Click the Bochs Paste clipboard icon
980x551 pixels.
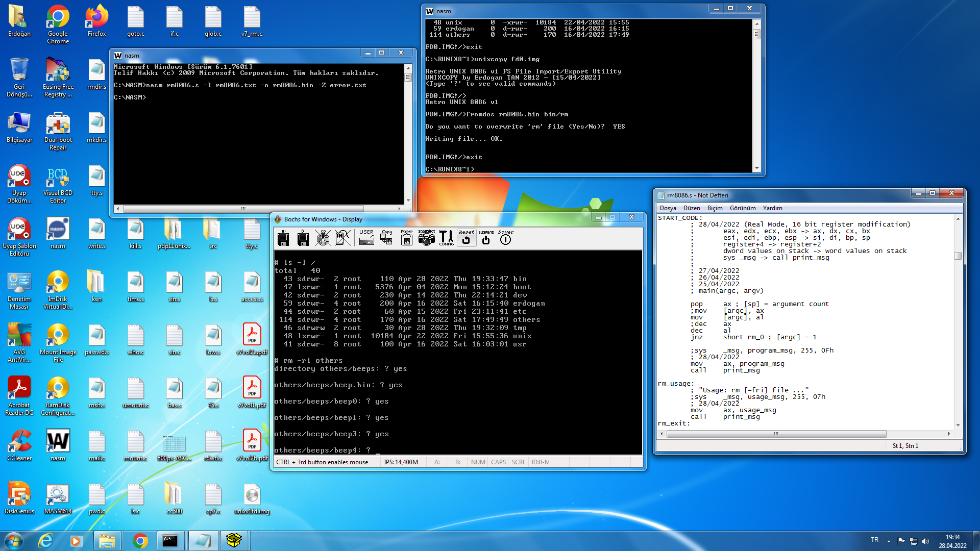(x=406, y=238)
